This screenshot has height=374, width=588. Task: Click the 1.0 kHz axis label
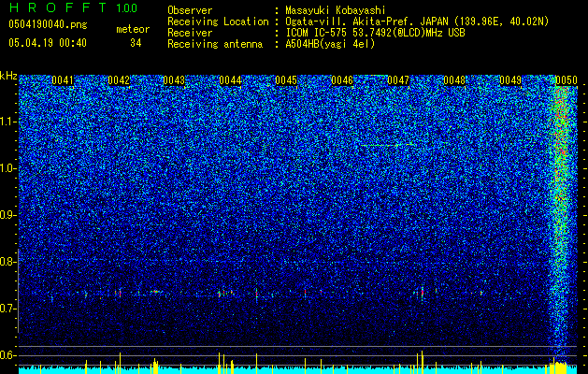[x=7, y=168]
